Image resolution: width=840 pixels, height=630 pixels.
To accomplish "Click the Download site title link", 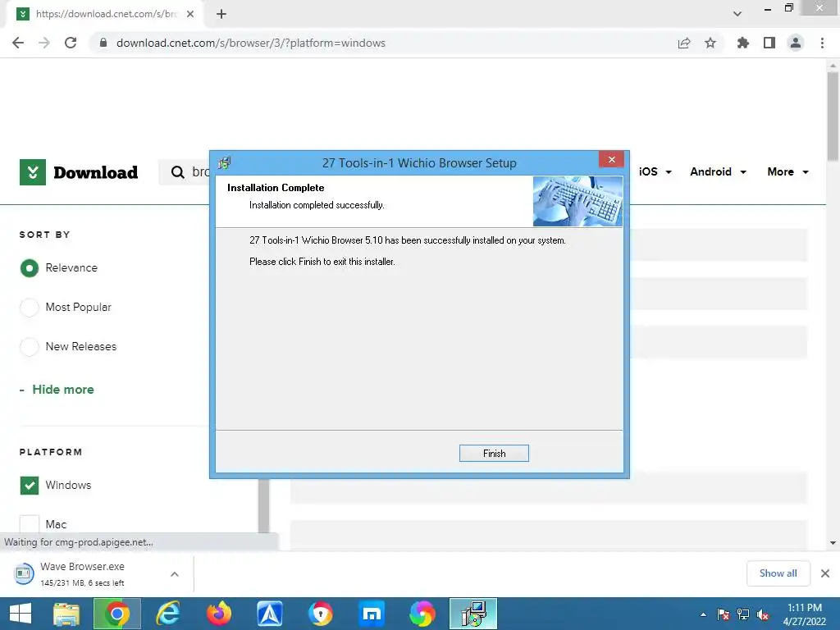I will [x=95, y=172].
